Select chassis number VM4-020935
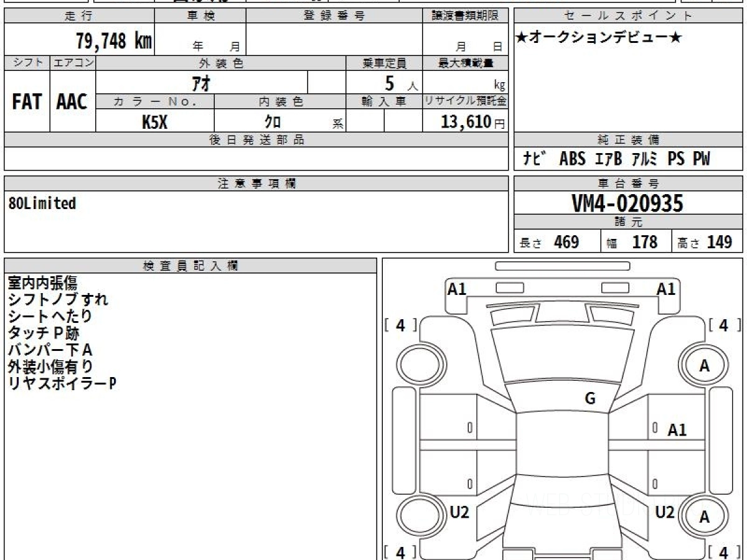Image resolution: width=747 pixels, height=560 pixels. pos(627,203)
